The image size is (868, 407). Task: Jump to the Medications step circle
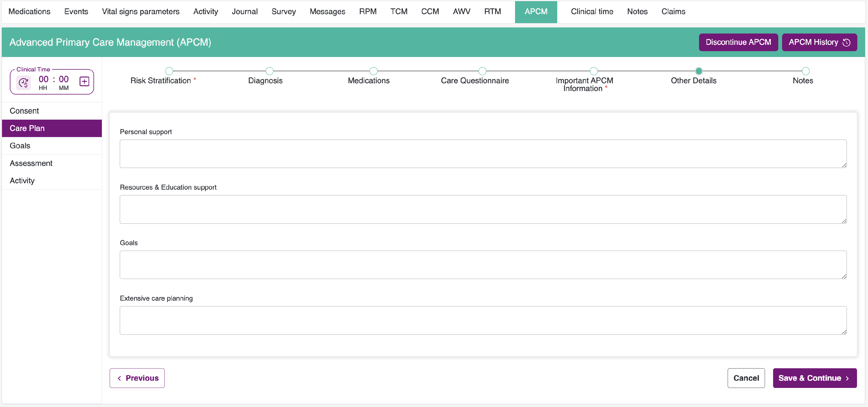point(373,71)
